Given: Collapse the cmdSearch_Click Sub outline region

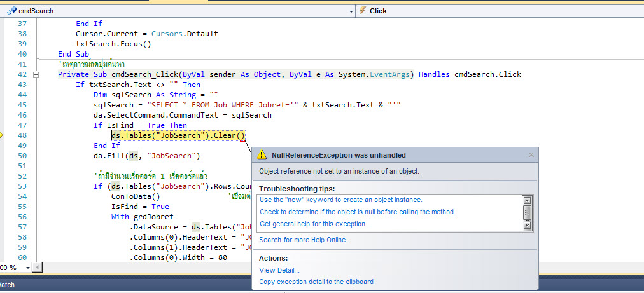Looking at the screenshot, I should 36,75.
